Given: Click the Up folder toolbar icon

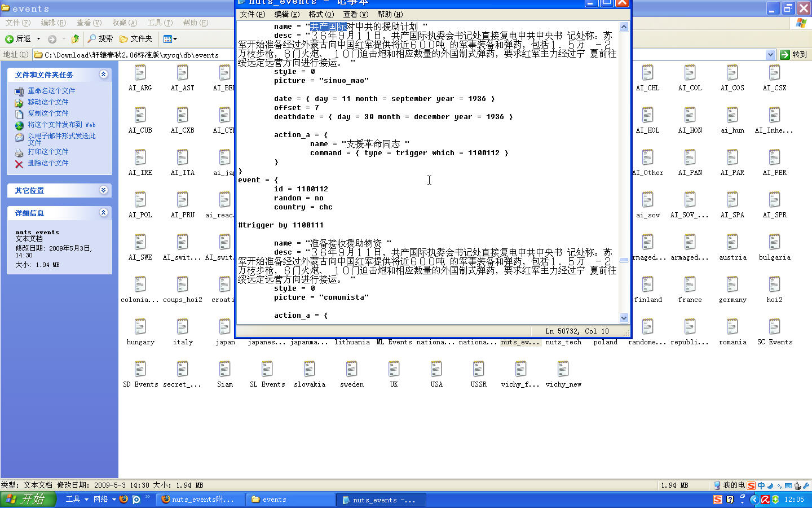Looking at the screenshot, I should pos(75,39).
